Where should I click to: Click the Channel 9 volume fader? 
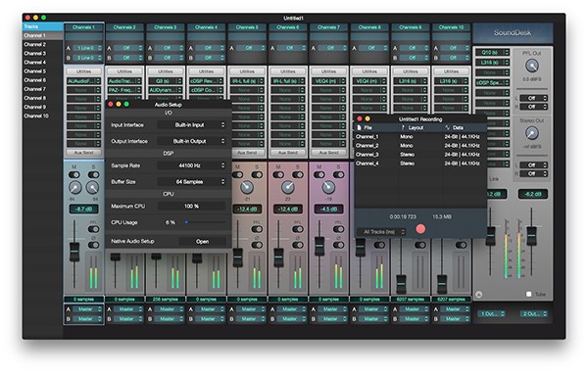401,285
